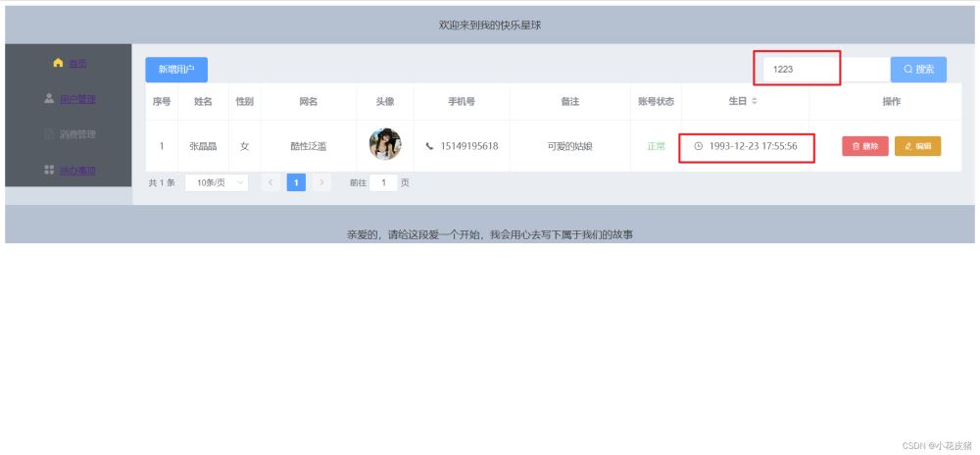
Task: Focus the 前往 page jump input
Action: pos(383,182)
